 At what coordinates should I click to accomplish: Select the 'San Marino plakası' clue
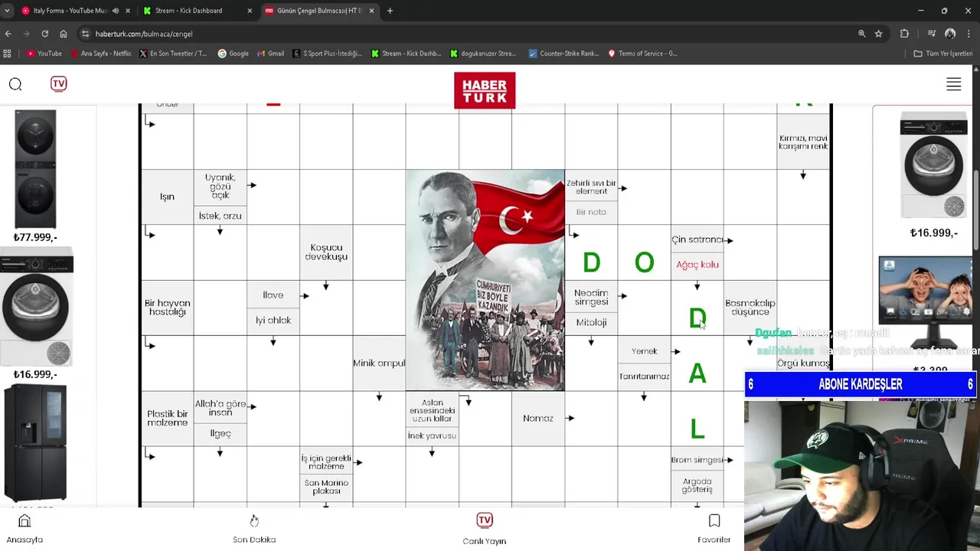pyautogui.click(x=326, y=487)
